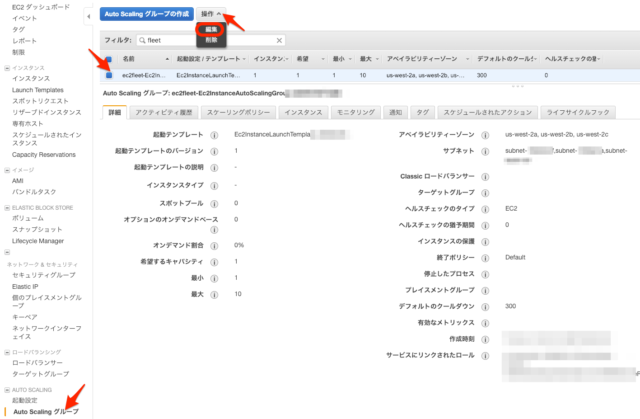Click info icon beside ターゲットグループ detail
640x419 pixels.
tap(485, 193)
